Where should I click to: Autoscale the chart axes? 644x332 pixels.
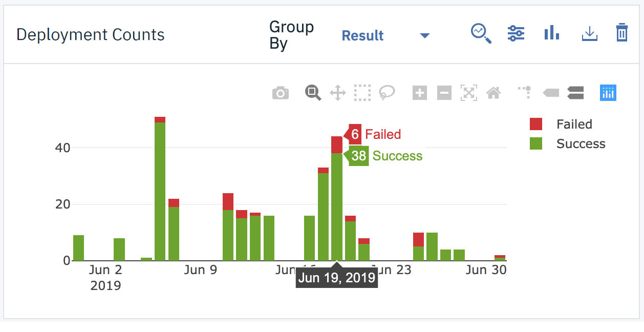point(469,93)
